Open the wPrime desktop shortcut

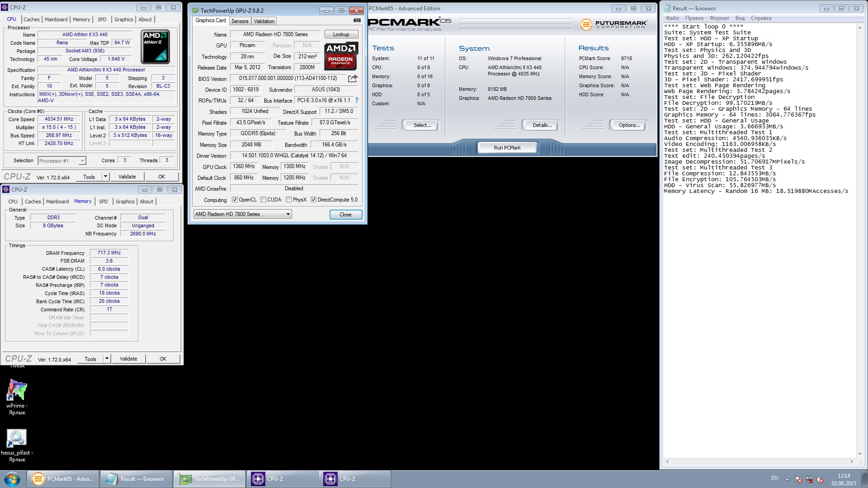(17, 397)
